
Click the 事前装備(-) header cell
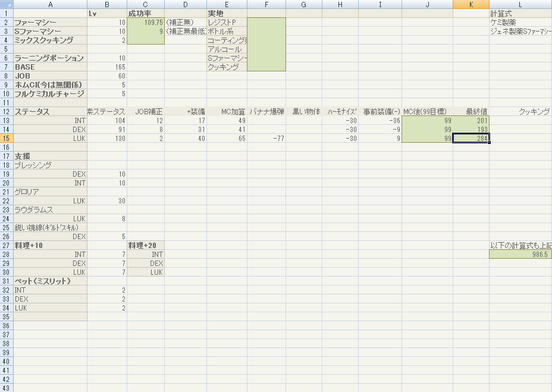click(380, 112)
